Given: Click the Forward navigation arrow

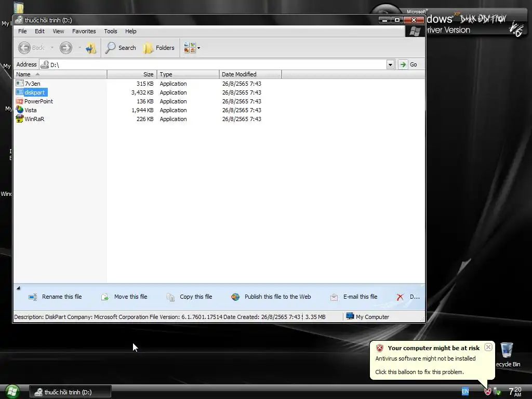Looking at the screenshot, I should (x=66, y=48).
